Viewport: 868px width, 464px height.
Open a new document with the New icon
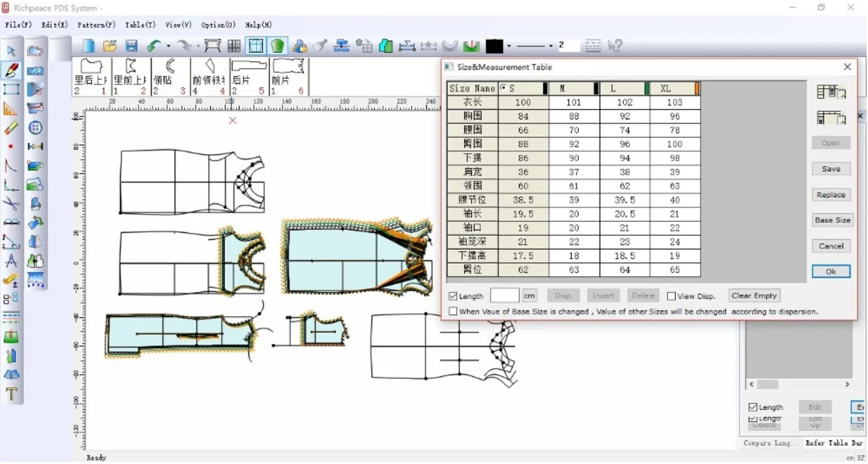(x=90, y=44)
